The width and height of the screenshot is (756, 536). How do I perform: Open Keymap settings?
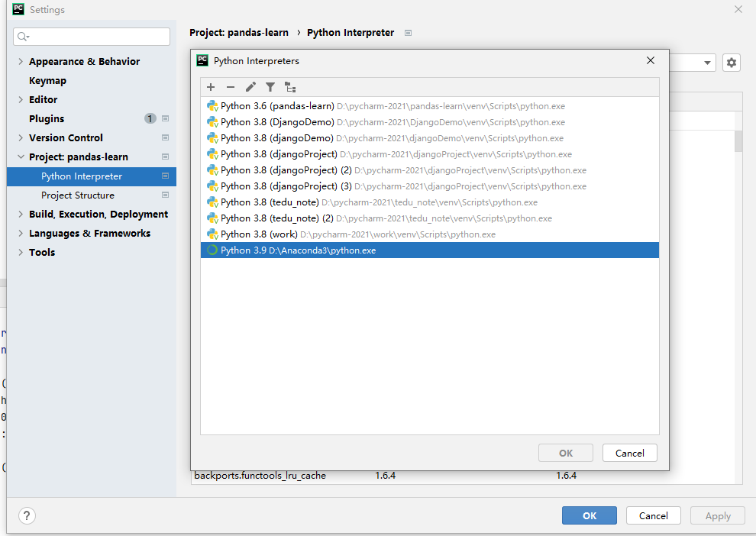(x=48, y=80)
